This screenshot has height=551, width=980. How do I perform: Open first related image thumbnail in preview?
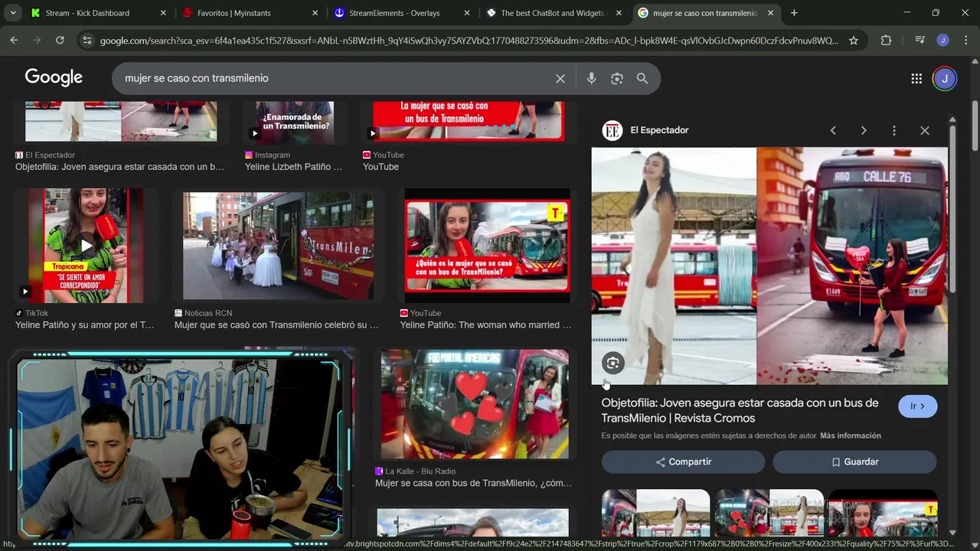point(655,513)
